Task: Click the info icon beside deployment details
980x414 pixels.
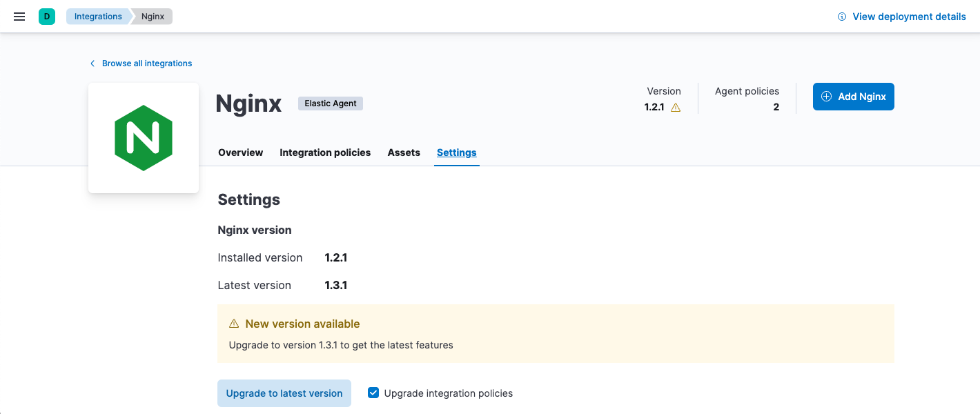Action: 841,16
